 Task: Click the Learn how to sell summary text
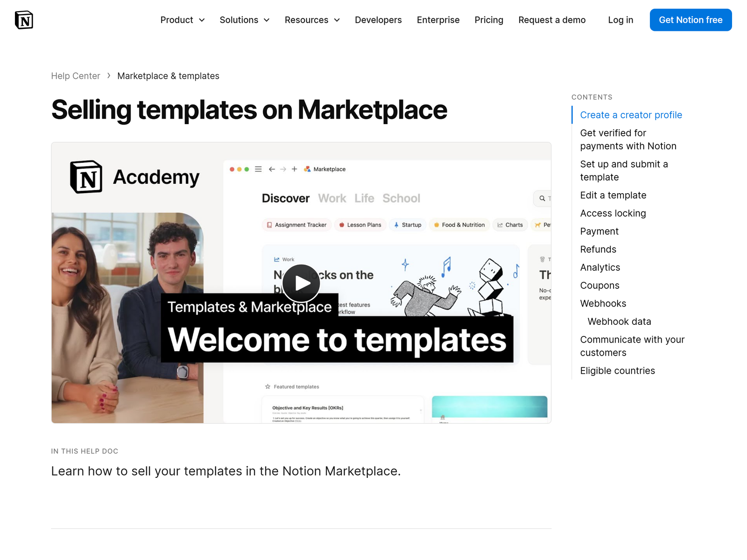click(226, 471)
